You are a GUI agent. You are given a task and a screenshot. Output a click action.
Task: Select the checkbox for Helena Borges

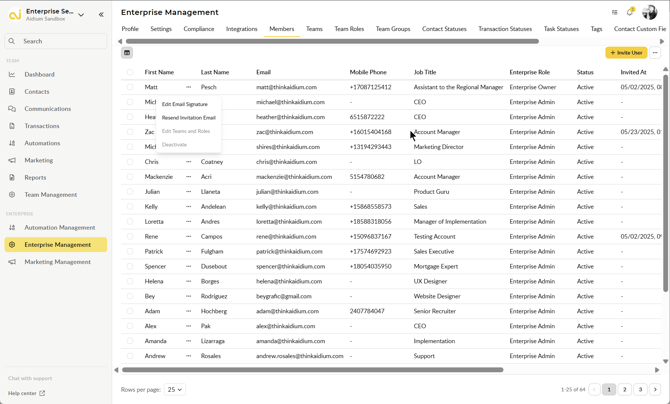pos(130,281)
